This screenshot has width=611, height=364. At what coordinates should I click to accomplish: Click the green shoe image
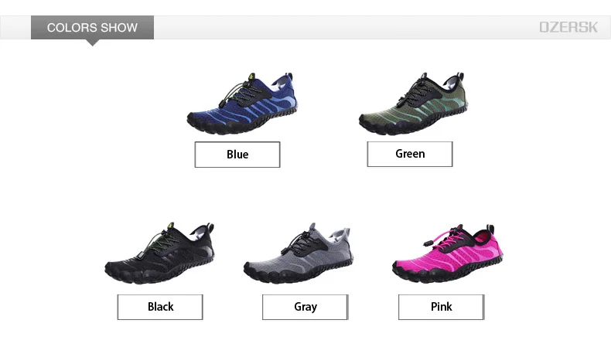click(413, 104)
